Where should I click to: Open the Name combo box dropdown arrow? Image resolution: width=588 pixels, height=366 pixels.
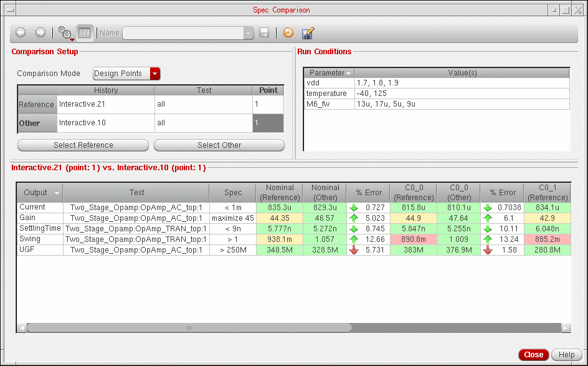pos(249,33)
